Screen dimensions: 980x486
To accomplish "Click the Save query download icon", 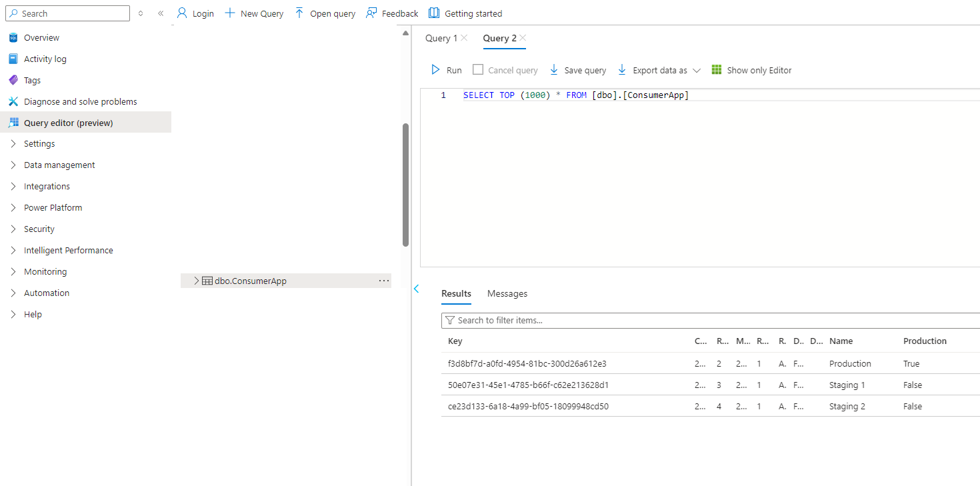I will pos(554,70).
